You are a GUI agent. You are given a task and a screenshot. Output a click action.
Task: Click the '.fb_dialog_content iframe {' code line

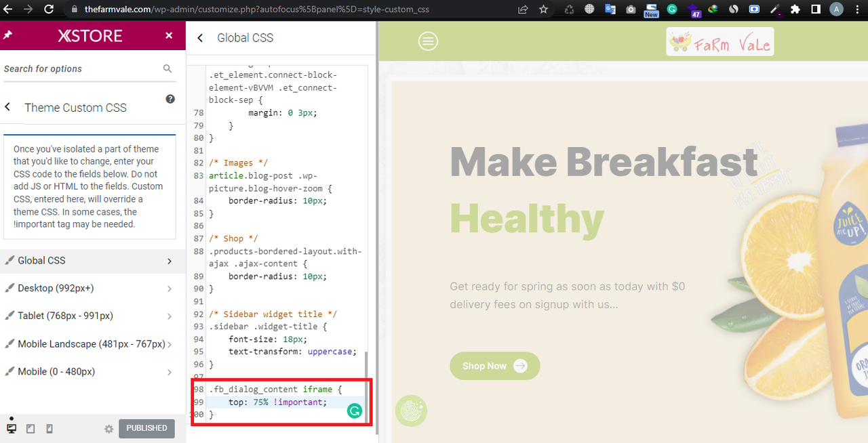pos(275,389)
